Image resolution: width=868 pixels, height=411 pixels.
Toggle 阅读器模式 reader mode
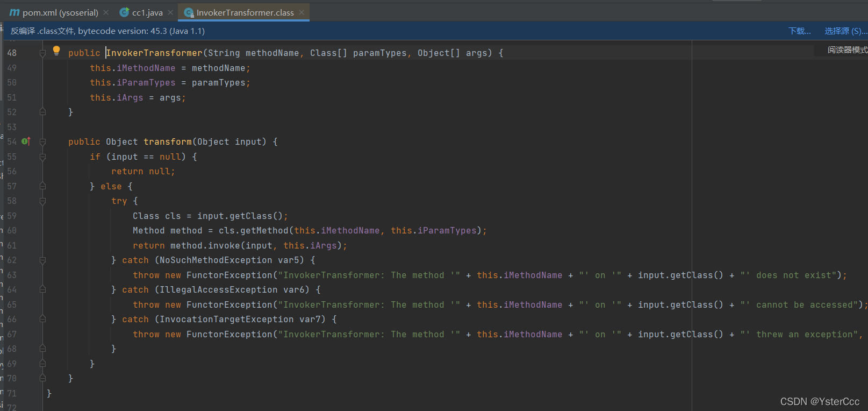(x=847, y=50)
